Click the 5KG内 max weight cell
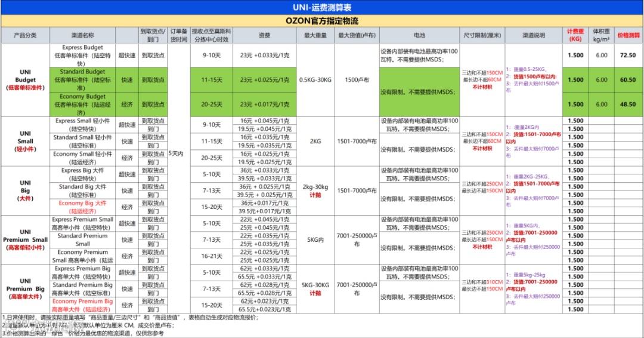Screen dimensions: 644x338 315,239
